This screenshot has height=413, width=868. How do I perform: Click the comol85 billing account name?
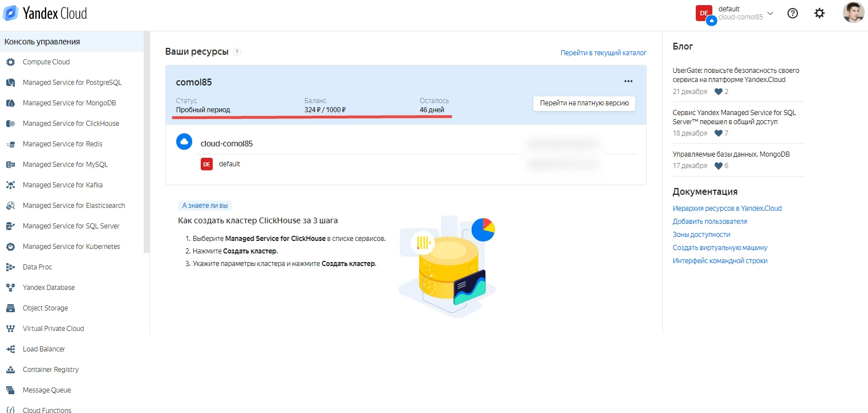point(194,82)
